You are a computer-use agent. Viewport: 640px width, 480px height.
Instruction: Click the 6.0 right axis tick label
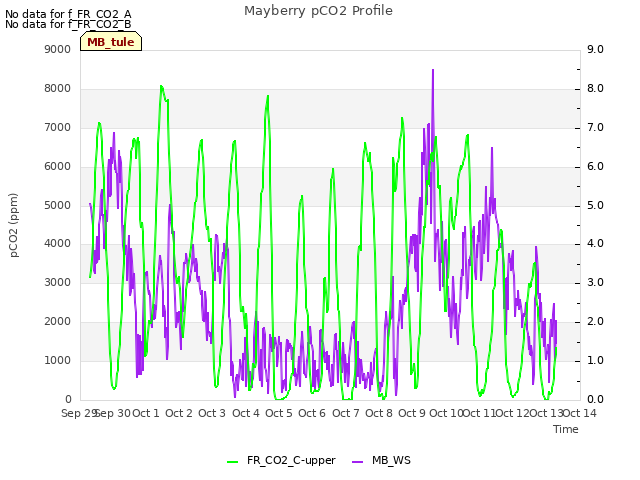point(595,167)
